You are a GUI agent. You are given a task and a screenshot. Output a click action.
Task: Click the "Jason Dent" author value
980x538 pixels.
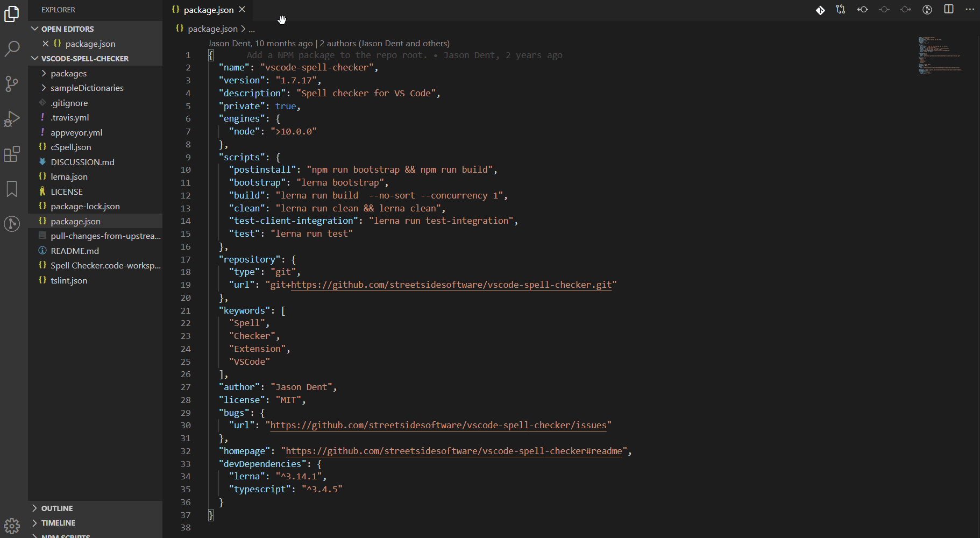301,387
